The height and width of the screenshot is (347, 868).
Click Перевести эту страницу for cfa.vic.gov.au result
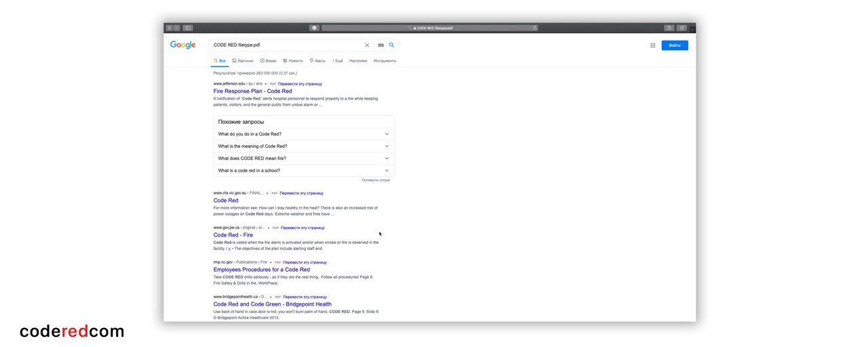[x=301, y=193]
